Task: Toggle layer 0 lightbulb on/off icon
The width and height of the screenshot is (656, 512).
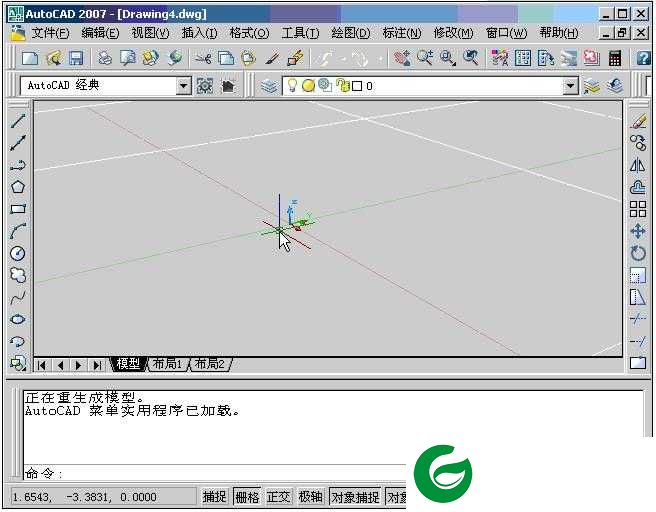Action: tap(292, 86)
